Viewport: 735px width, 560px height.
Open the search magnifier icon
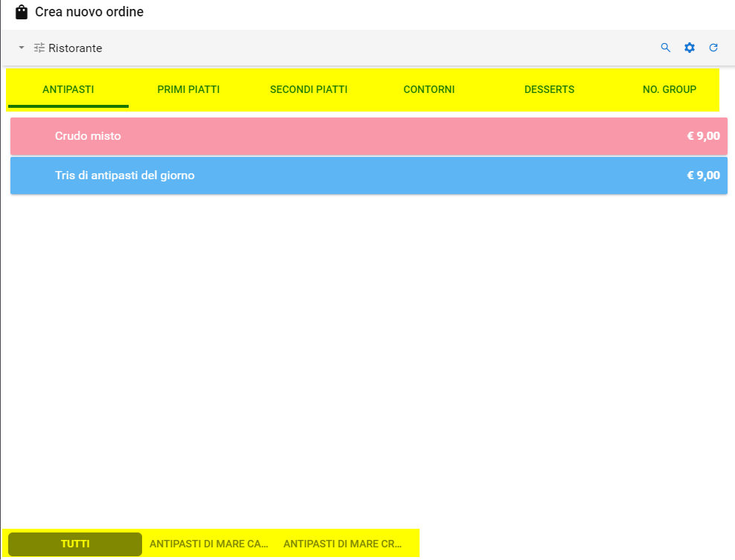tap(666, 48)
